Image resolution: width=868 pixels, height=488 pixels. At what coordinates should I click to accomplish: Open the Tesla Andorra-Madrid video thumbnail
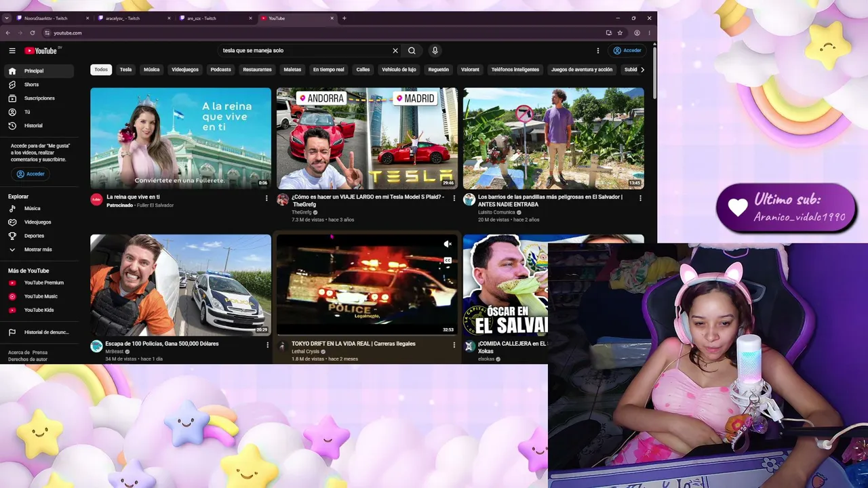(367, 138)
